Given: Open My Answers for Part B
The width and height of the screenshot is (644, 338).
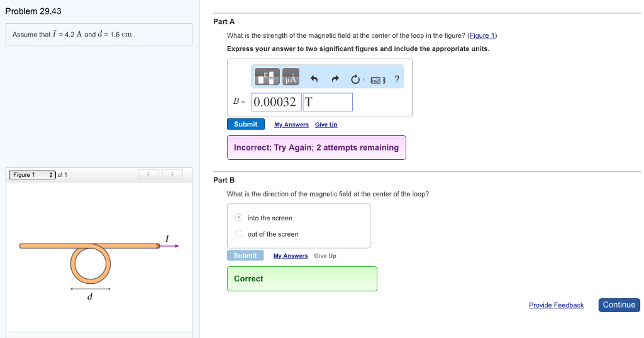Looking at the screenshot, I should 291,256.
